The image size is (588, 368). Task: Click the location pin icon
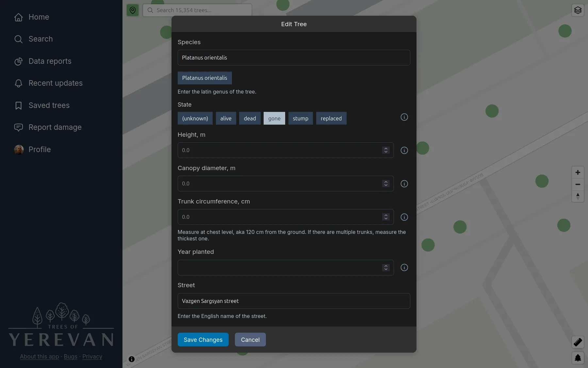coord(133,10)
